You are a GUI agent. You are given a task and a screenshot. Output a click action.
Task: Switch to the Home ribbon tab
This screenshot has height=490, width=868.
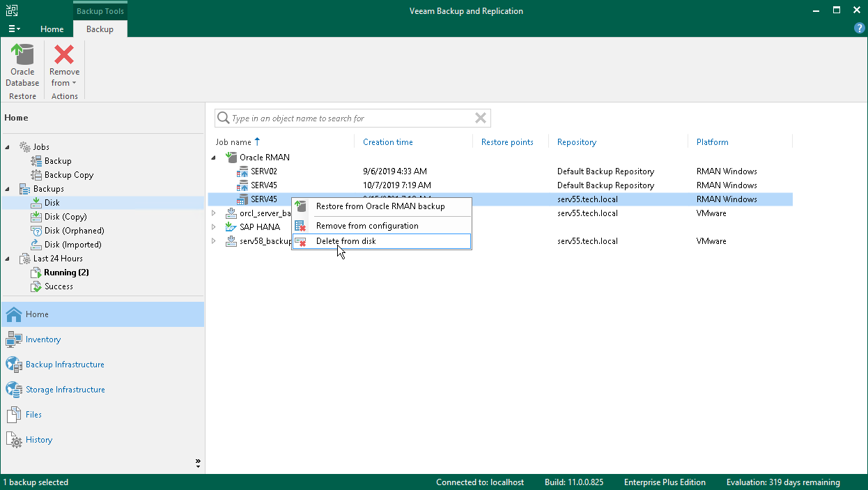[52, 29]
